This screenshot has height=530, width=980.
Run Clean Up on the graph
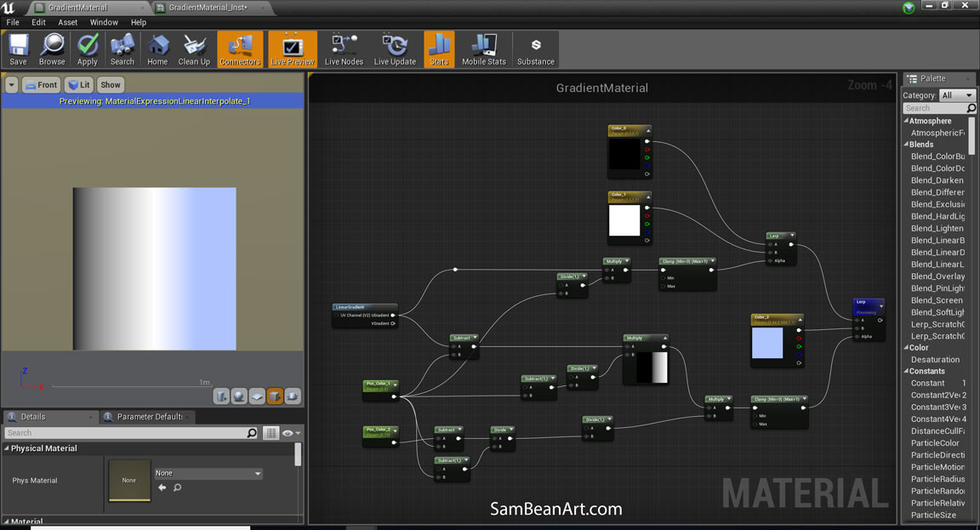pyautogui.click(x=194, y=49)
